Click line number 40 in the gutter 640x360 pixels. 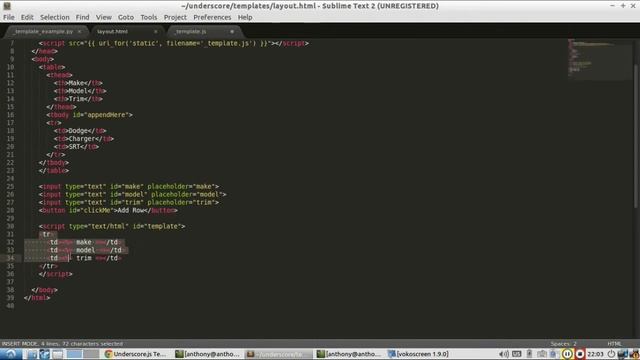point(10,306)
